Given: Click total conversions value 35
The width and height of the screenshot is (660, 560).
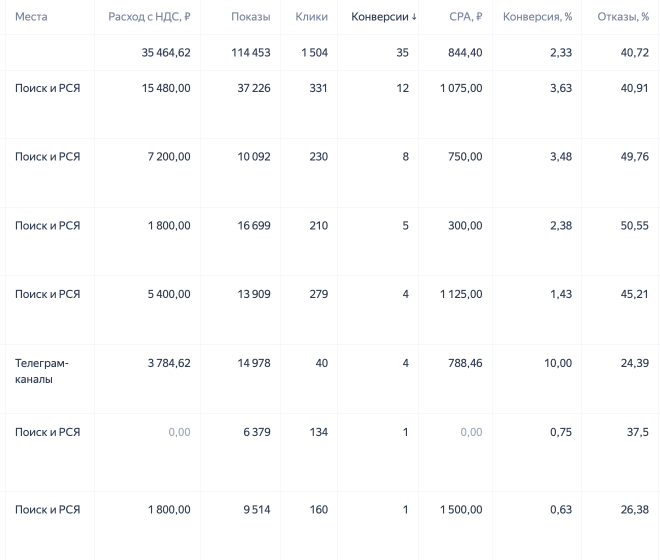Looking at the screenshot, I should click(402, 53).
